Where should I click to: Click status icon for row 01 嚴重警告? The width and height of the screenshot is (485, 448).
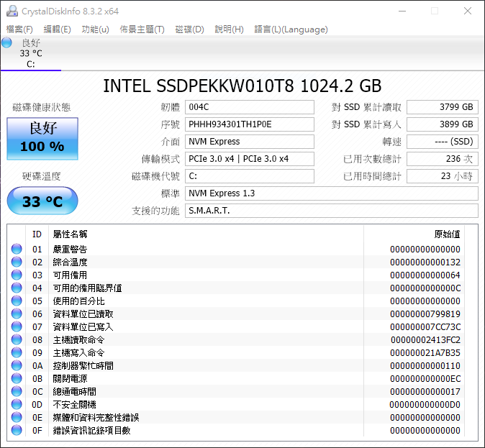tap(17, 249)
